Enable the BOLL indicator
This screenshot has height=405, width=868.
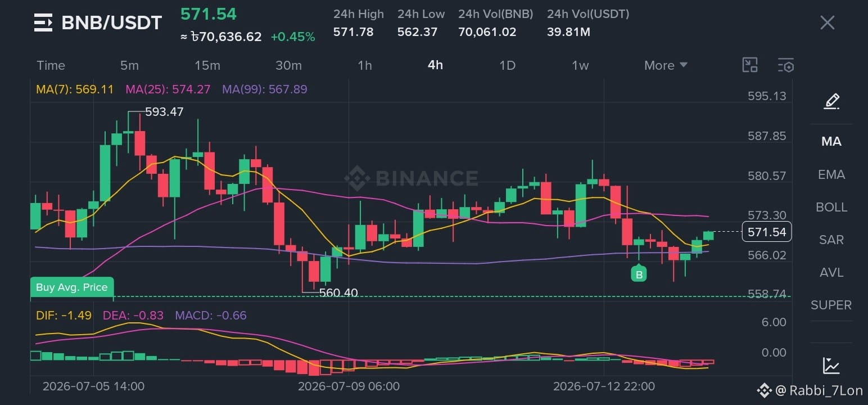pos(831,207)
